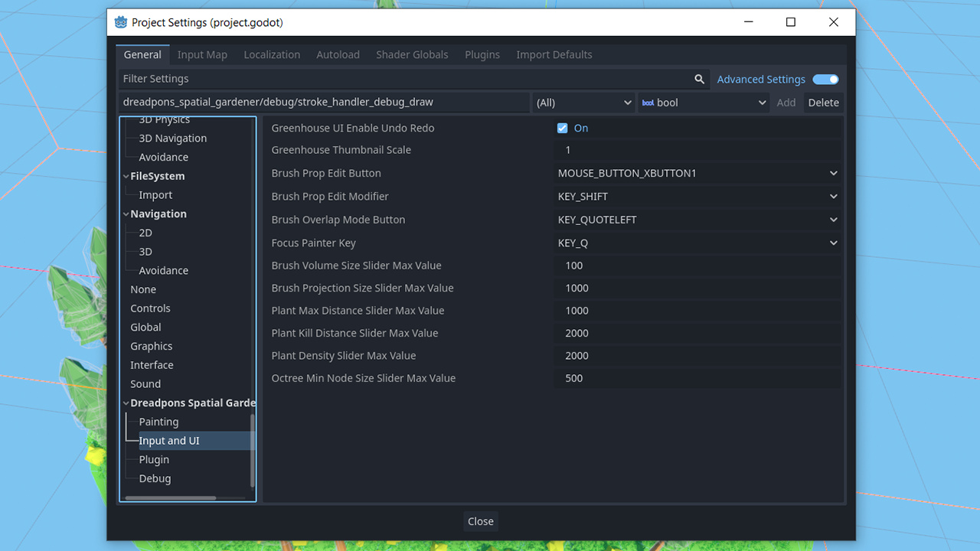Viewport: 980px width, 551px height.
Task: Click the Focus Painter Key label
Action: click(313, 243)
